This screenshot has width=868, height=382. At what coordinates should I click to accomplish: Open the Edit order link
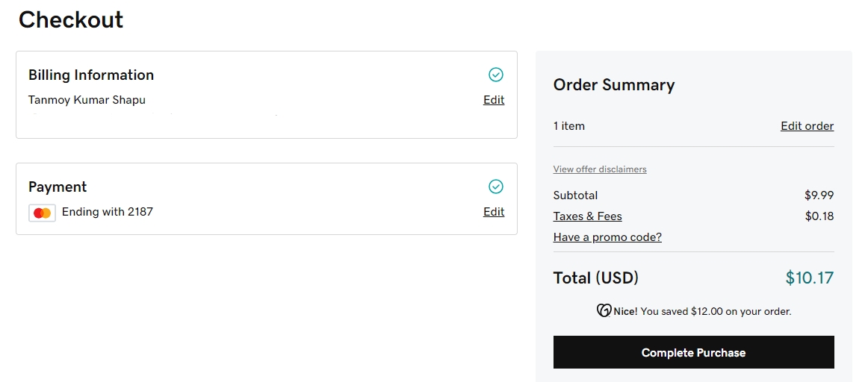point(807,126)
